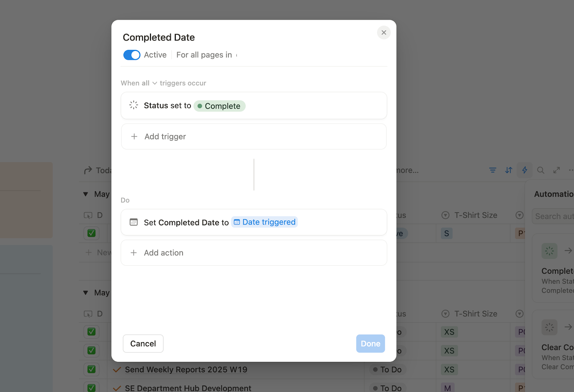Click the expand full-page arrows icon
Screen dimensions: 574x392
[556, 170]
